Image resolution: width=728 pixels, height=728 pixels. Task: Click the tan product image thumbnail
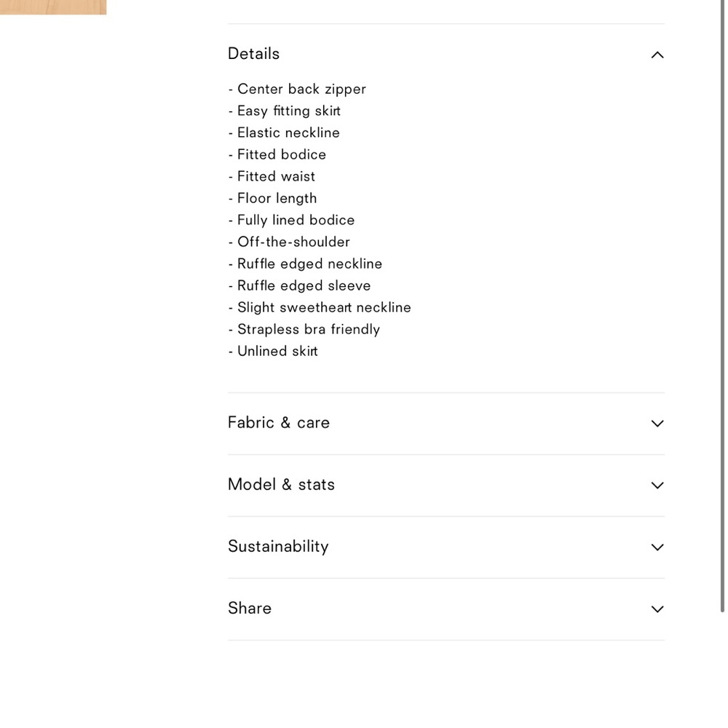[x=53, y=7]
